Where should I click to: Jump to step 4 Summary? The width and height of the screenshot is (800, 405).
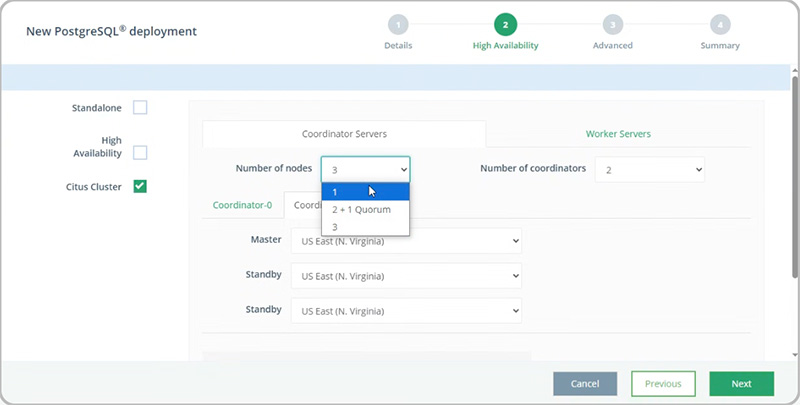(720, 25)
